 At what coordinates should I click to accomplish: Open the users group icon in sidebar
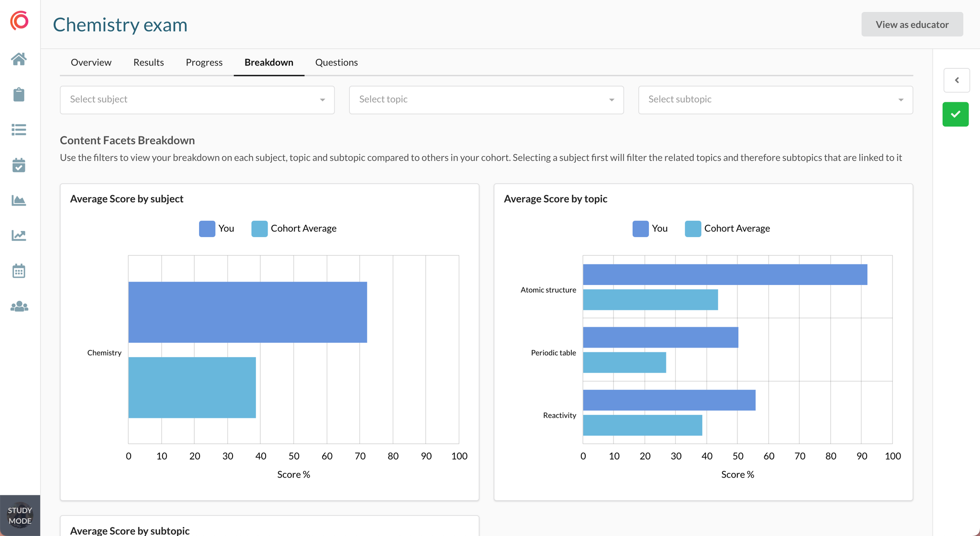pyautogui.click(x=19, y=306)
